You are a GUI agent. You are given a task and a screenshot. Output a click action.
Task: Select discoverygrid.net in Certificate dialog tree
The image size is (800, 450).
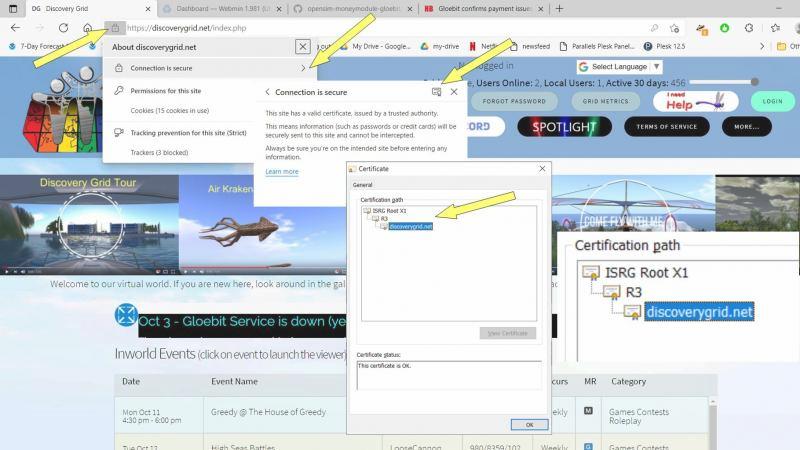click(410, 227)
